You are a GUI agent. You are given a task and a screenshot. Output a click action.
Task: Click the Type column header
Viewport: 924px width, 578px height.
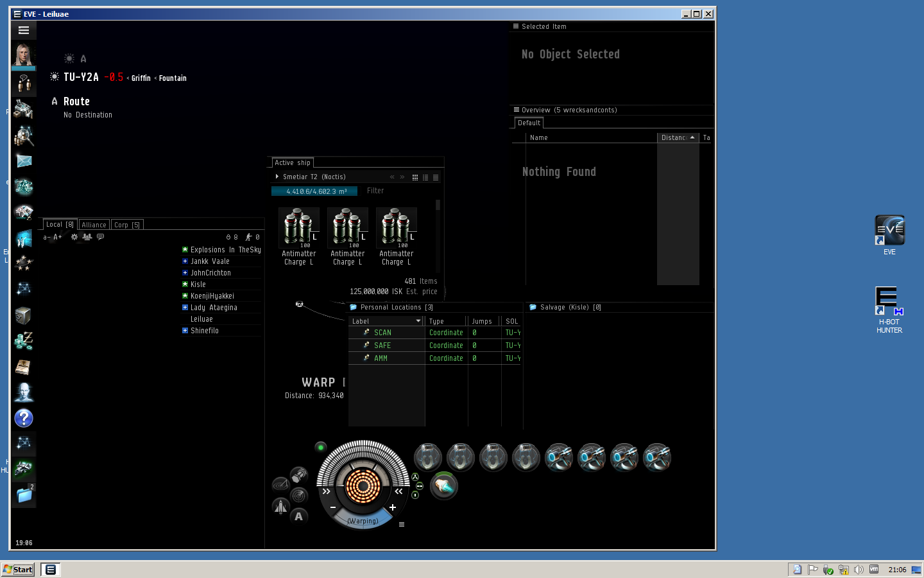coord(447,321)
